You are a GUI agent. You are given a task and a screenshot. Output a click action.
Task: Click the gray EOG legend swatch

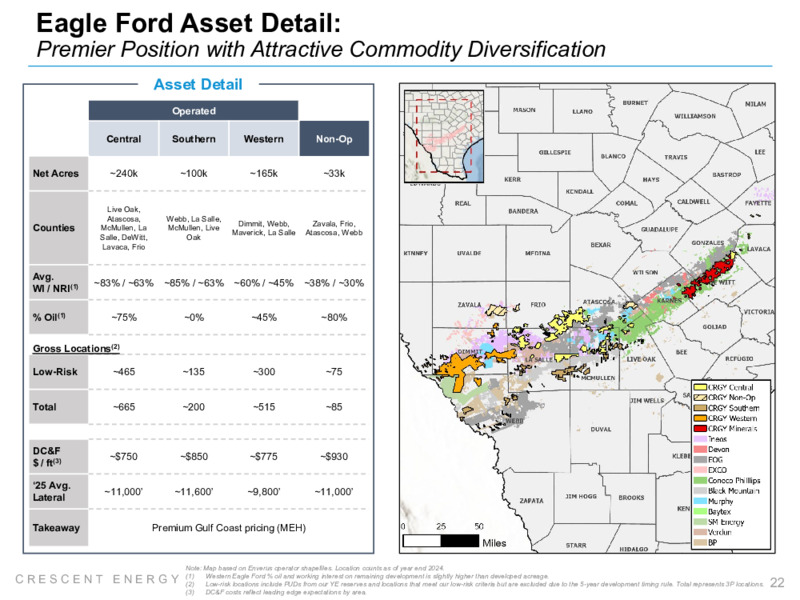coord(700,460)
